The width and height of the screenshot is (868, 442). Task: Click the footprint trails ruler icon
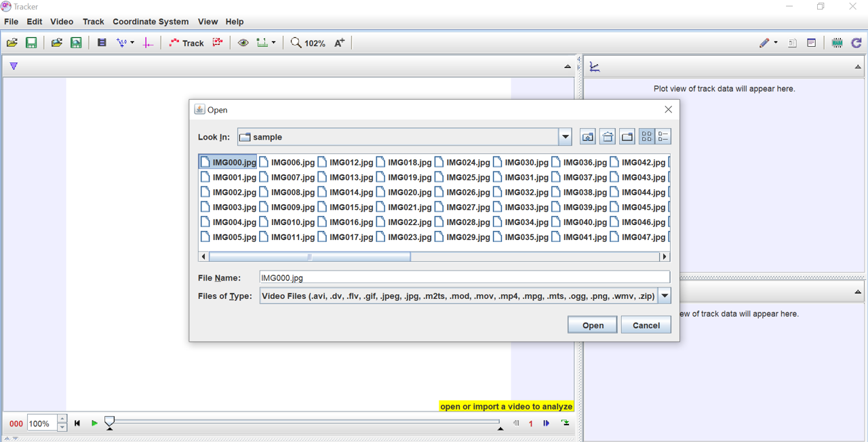(x=262, y=43)
